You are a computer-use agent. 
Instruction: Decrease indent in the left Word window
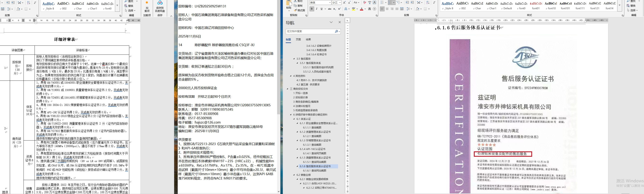8,2
